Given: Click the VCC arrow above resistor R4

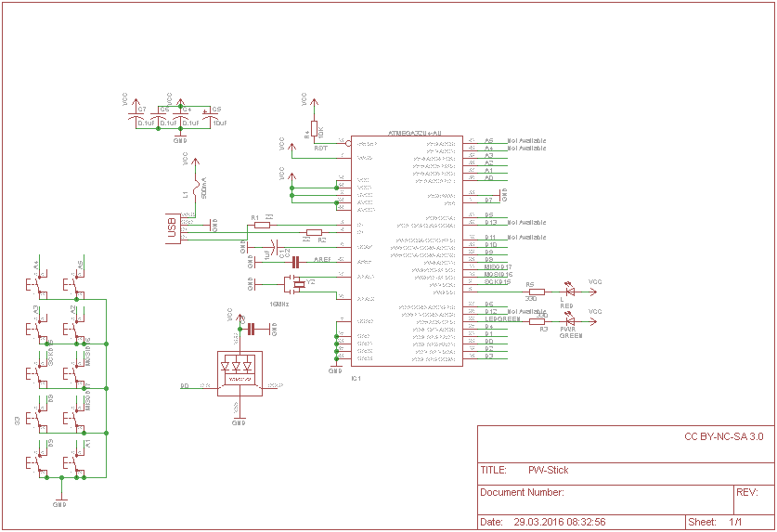Looking at the screenshot, I should 314,102.
